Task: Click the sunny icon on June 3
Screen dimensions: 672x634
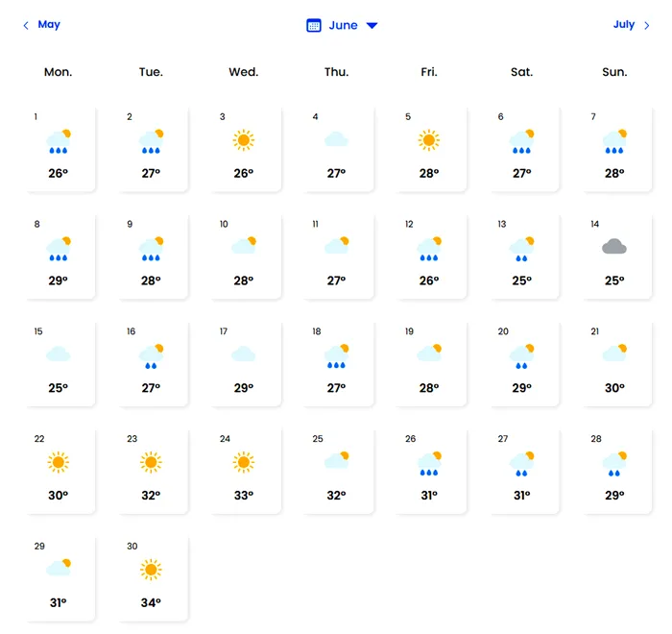Action: click(x=244, y=140)
